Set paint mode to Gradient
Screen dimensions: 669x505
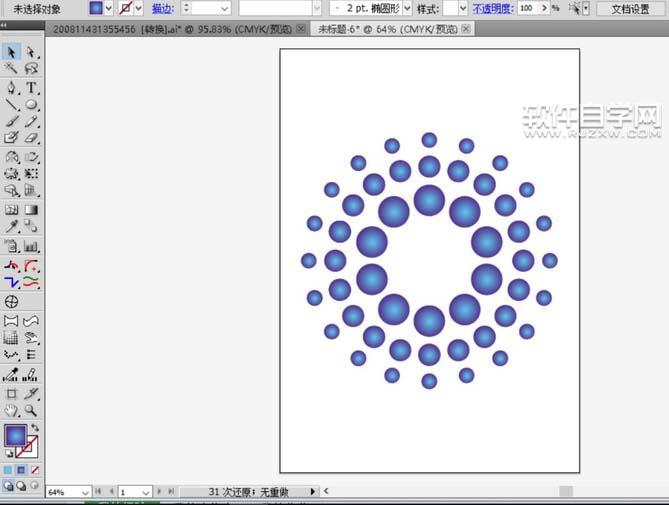coord(21,470)
